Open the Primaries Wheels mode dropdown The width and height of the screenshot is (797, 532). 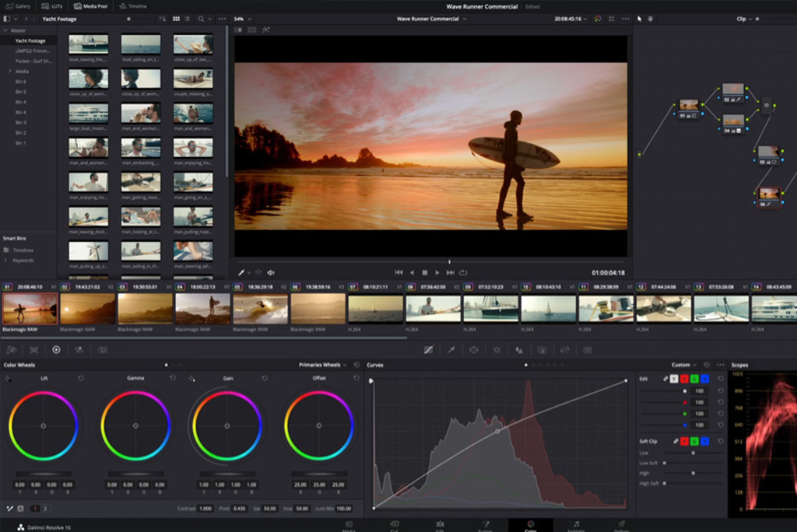coord(323,364)
